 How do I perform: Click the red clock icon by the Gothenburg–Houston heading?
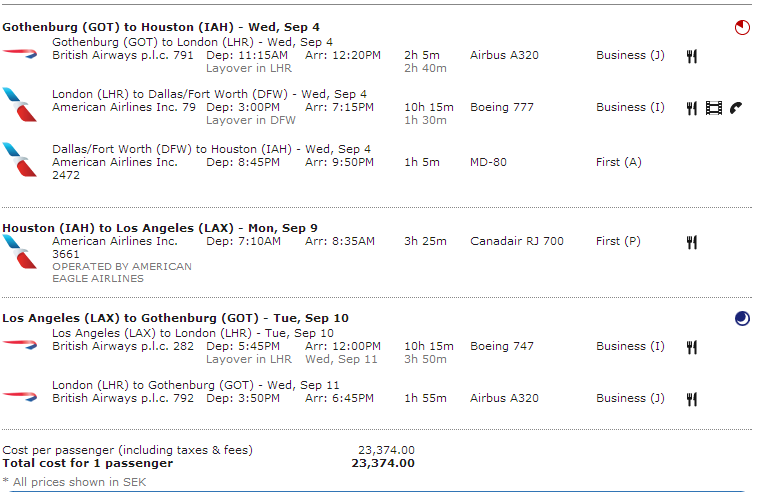pos(742,28)
